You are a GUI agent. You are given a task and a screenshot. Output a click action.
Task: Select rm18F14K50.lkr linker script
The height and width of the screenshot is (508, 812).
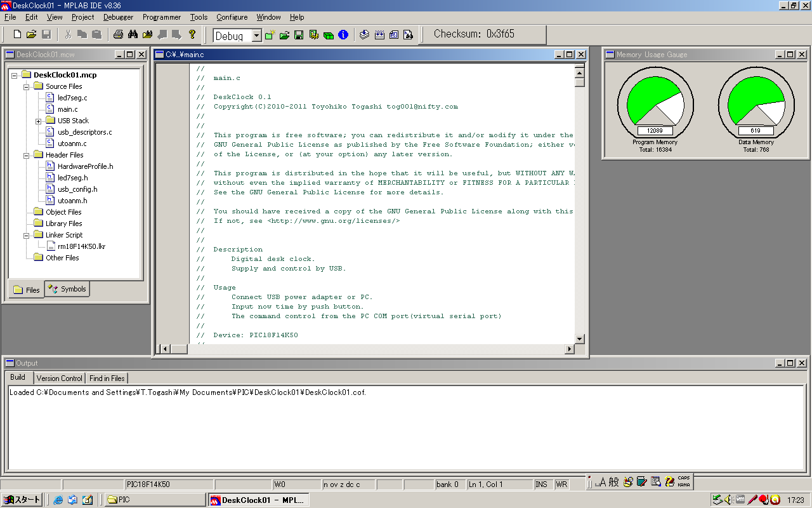[x=81, y=246]
